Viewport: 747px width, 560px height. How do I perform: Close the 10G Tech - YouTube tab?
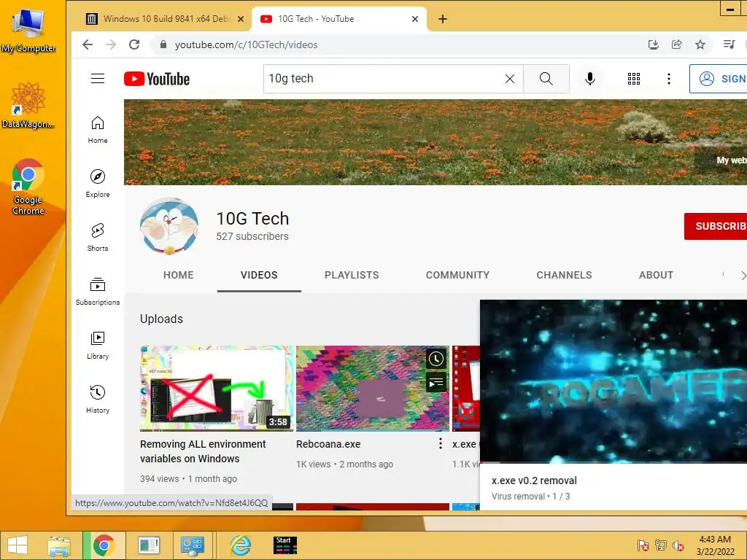point(415,19)
